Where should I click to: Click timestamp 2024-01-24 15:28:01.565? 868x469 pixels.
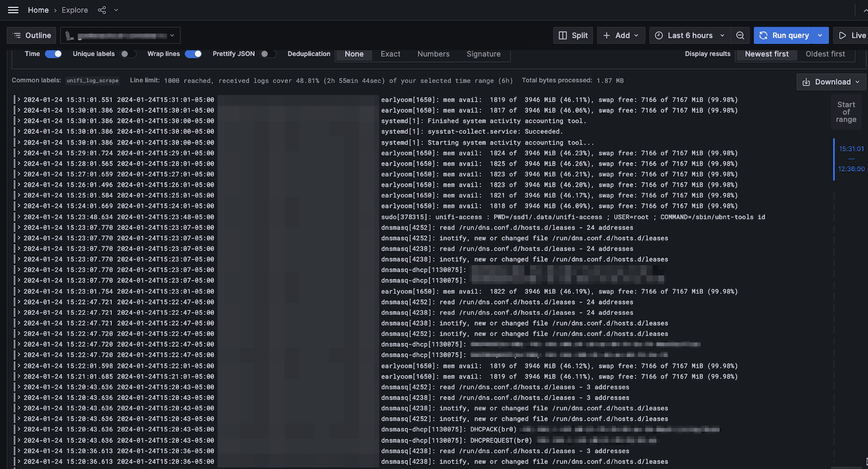pyautogui.click(x=68, y=163)
